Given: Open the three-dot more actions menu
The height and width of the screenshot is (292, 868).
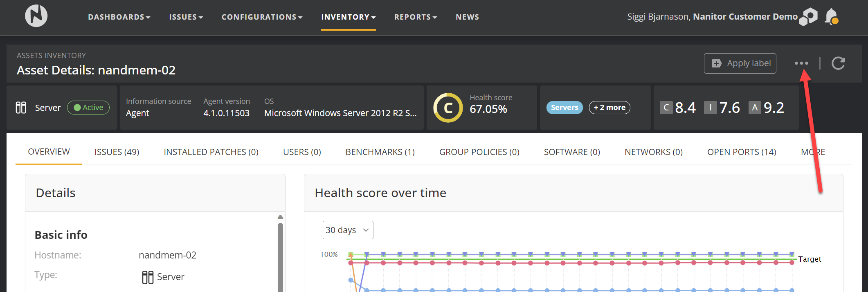Looking at the screenshot, I should (x=801, y=63).
